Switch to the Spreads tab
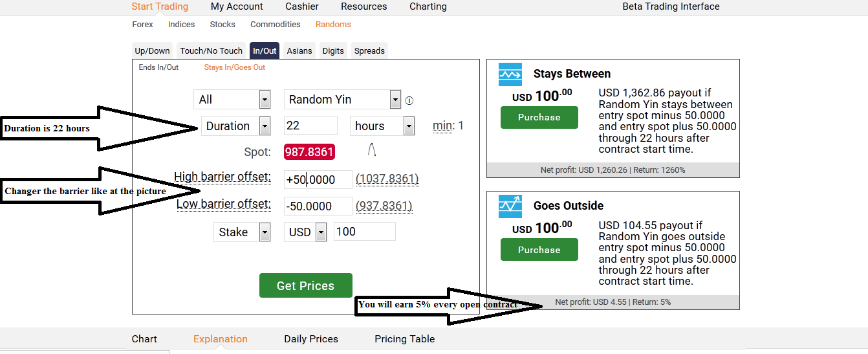This screenshot has width=868, height=354. tap(369, 50)
